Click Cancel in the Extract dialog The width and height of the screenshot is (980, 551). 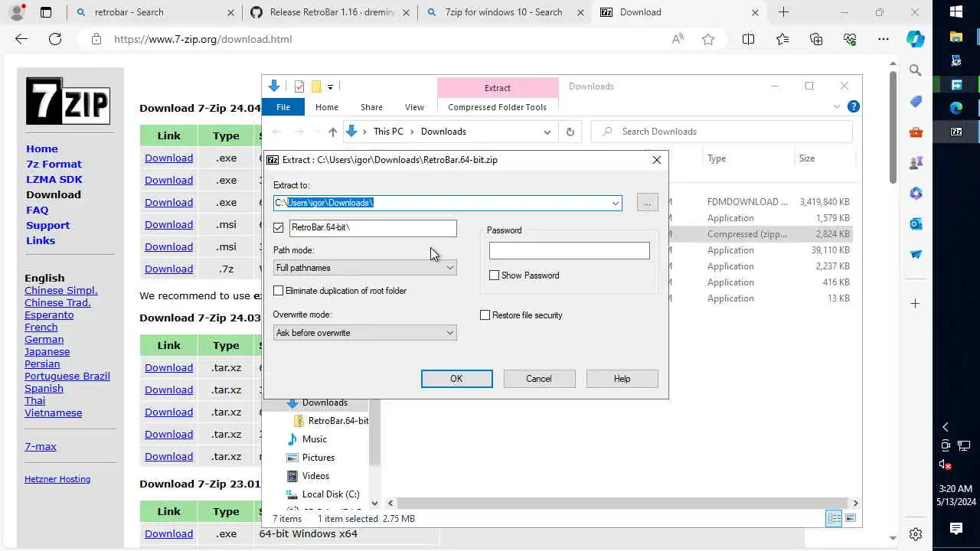pos(539,379)
